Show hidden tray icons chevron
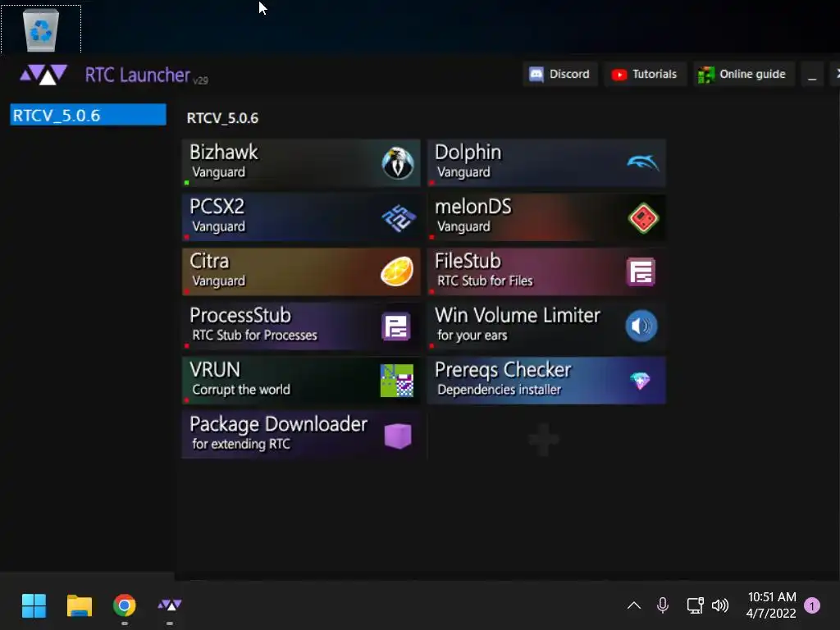Image resolution: width=840 pixels, height=630 pixels. 634,605
